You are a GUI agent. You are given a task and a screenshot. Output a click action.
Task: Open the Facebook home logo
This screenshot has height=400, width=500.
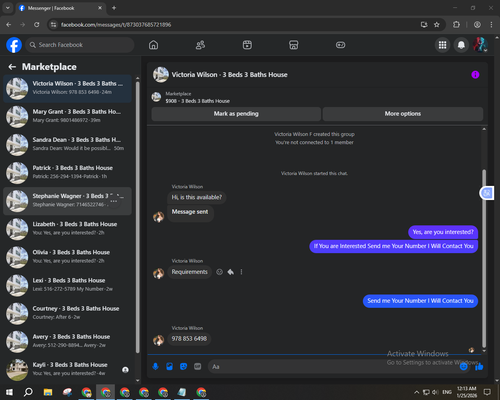point(14,45)
